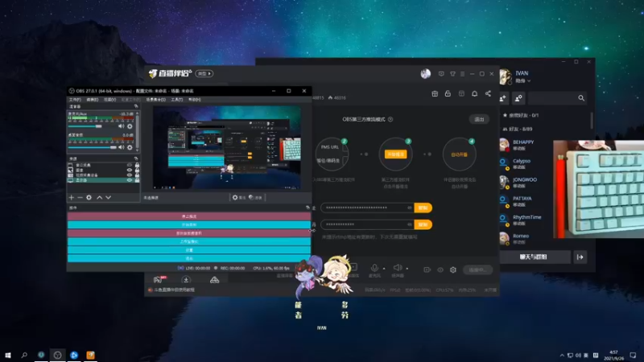
Task: Copy the stream key with second copy button
Action: click(423, 224)
